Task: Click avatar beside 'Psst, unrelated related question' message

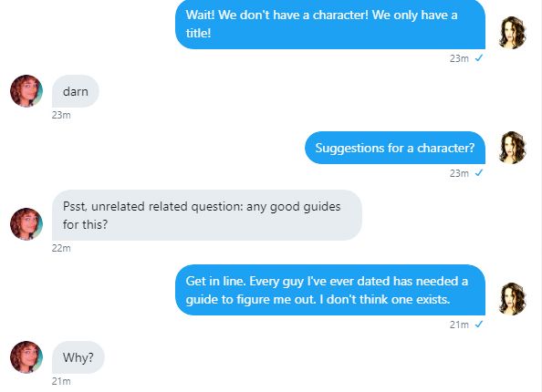Action: (26, 224)
